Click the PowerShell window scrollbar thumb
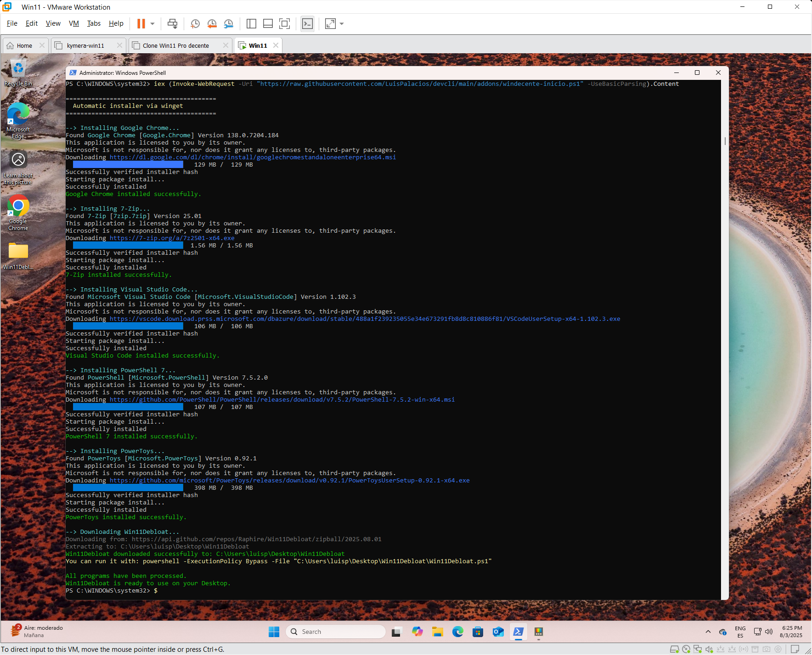Viewport: 812px width, 655px height. [x=725, y=141]
